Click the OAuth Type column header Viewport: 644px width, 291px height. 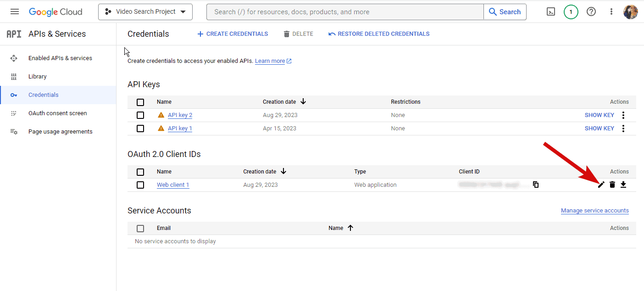point(360,172)
